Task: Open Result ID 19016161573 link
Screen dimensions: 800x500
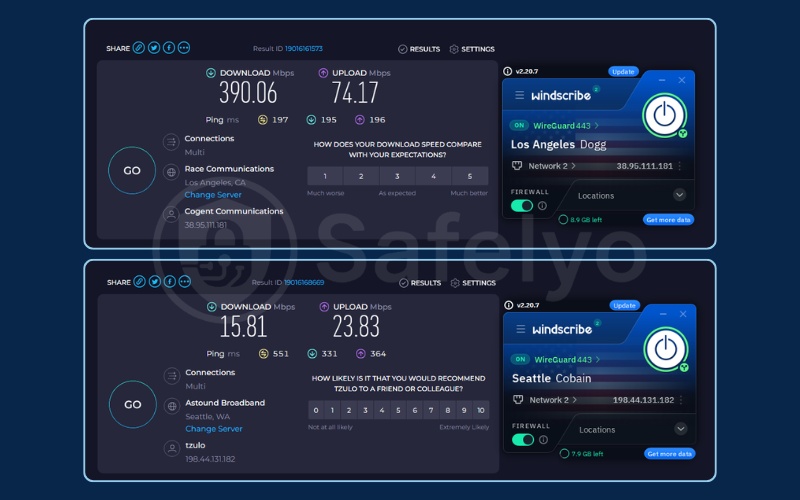Action: [x=304, y=48]
